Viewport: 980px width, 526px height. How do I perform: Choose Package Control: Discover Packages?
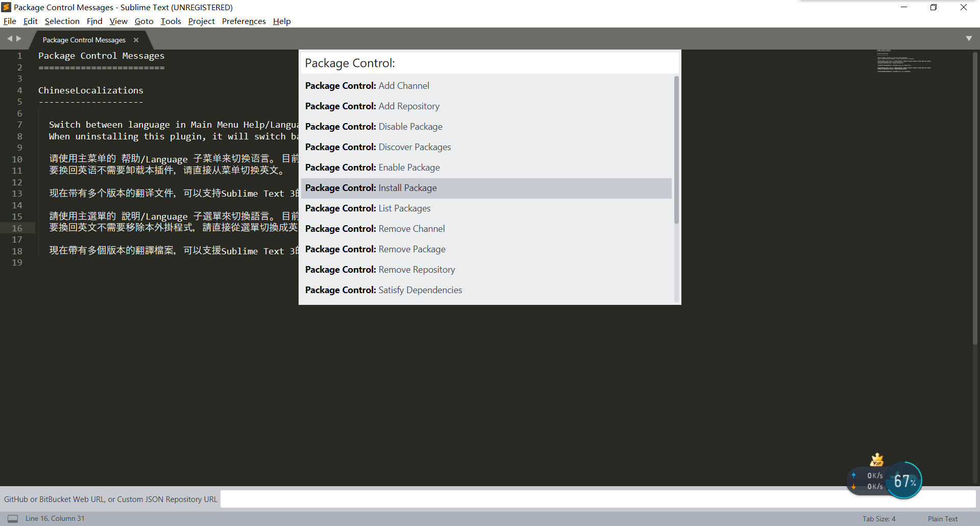coord(486,147)
